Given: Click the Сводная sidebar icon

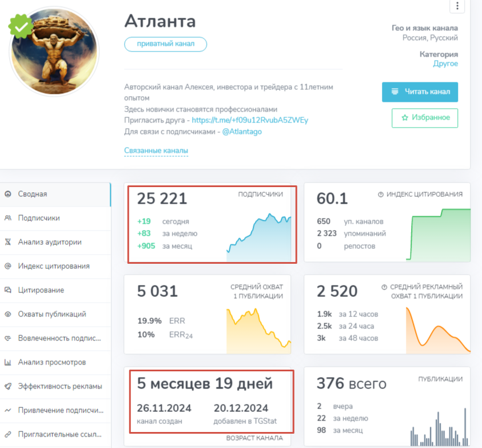Looking at the screenshot, I should pos(8,194).
